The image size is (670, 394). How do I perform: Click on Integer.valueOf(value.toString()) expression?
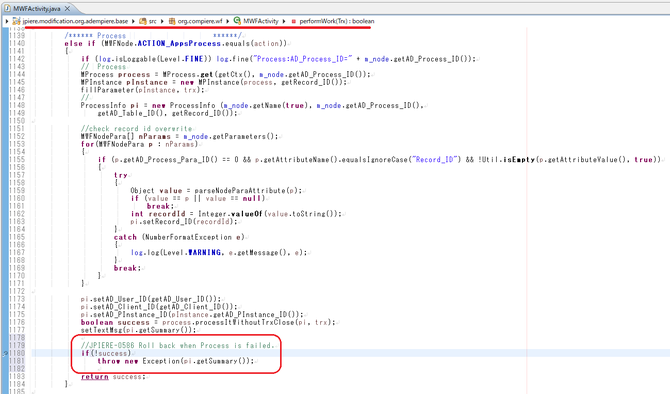[267, 214]
